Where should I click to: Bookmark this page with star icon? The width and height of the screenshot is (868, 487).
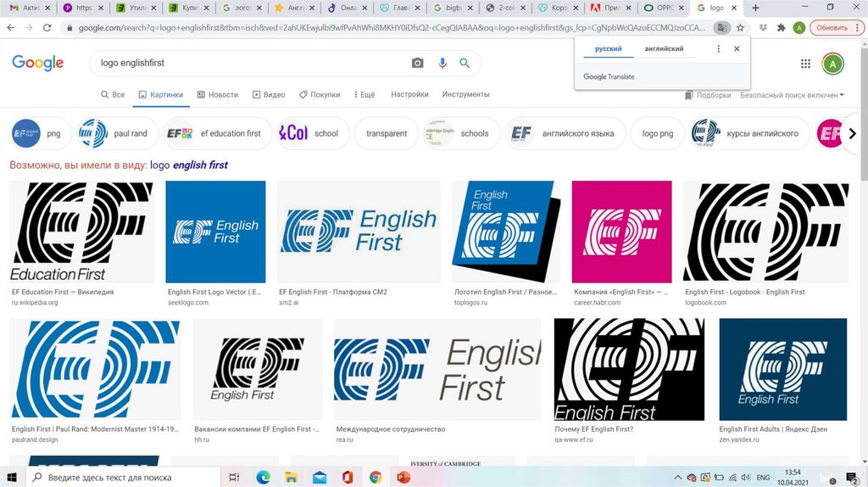pyautogui.click(x=740, y=27)
